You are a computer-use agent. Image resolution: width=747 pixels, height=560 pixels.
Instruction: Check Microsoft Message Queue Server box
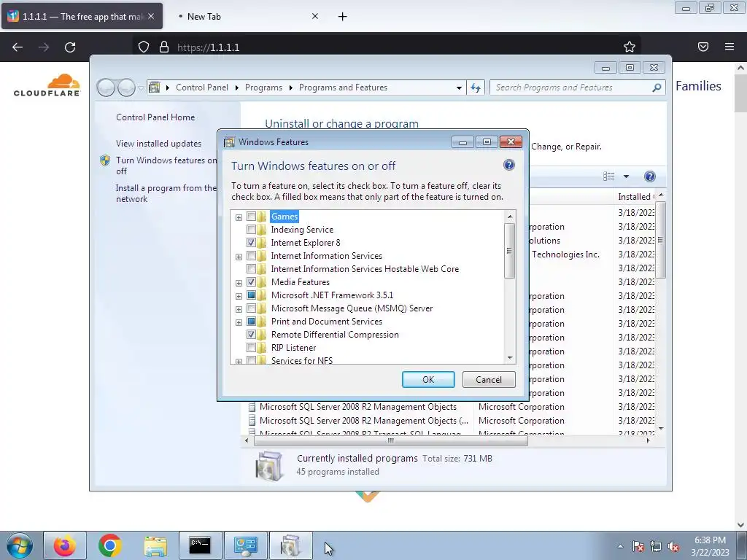251,308
